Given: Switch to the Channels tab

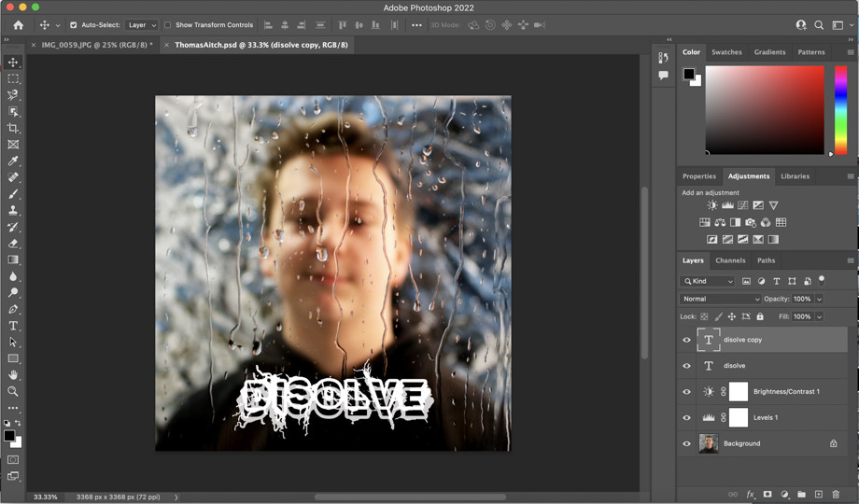Looking at the screenshot, I should (730, 260).
